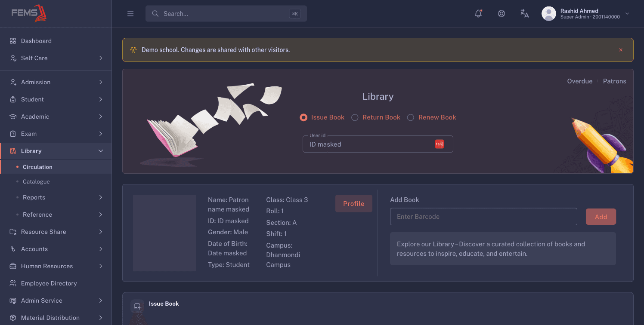
Task: Select the Renew Book radio button
Action: [x=411, y=117]
